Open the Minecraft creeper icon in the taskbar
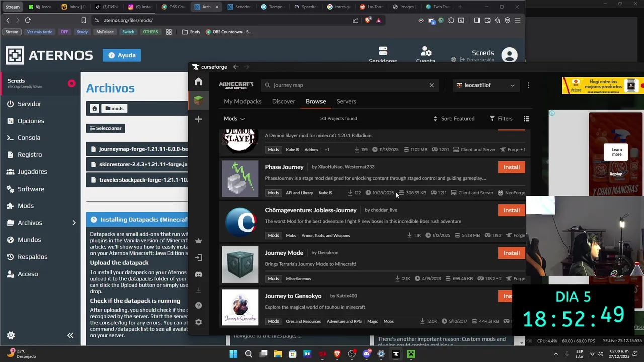This screenshot has width=644, height=362. point(411,354)
